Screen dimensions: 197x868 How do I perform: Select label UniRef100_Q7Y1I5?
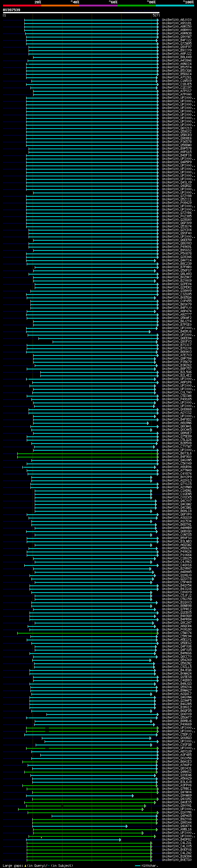[177, 484]
